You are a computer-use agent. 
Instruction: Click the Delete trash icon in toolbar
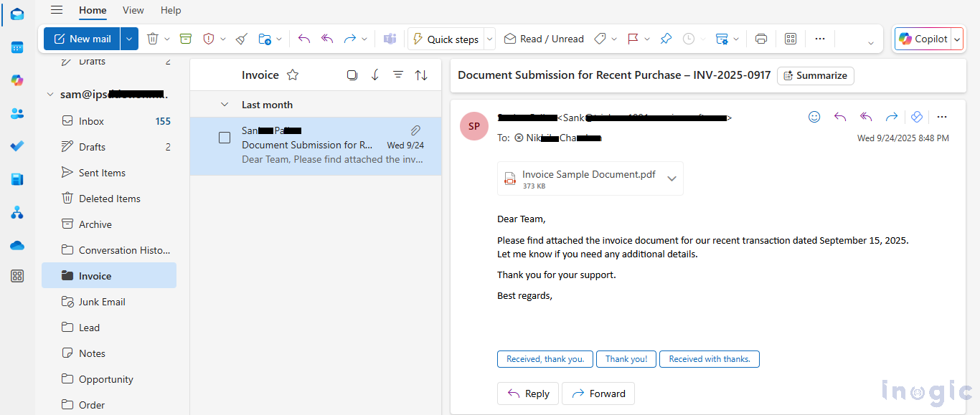pyautogui.click(x=153, y=39)
